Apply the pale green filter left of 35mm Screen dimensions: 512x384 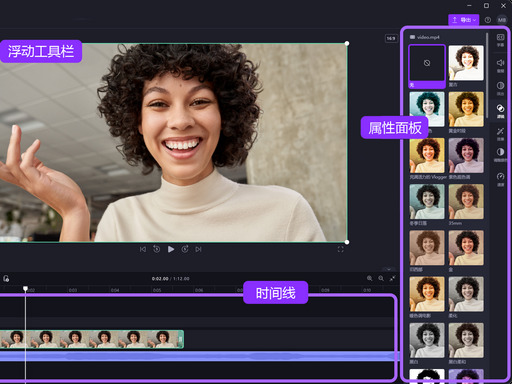[x=427, y=202]
